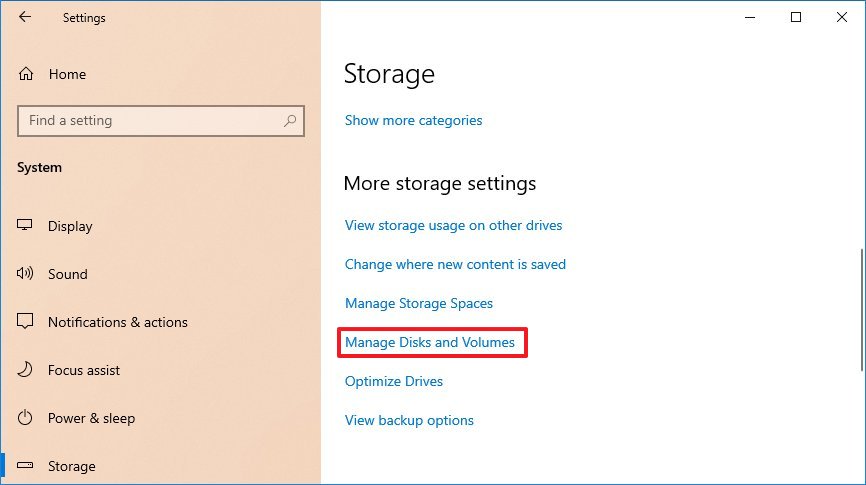Screen dimensions: 866x485
Task: Click the Sound speaker icon
Action: coord(26,274)
